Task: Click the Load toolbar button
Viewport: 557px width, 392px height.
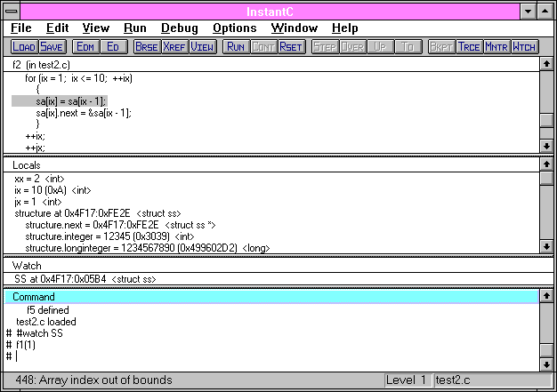Action: click(x=24, y=46)
